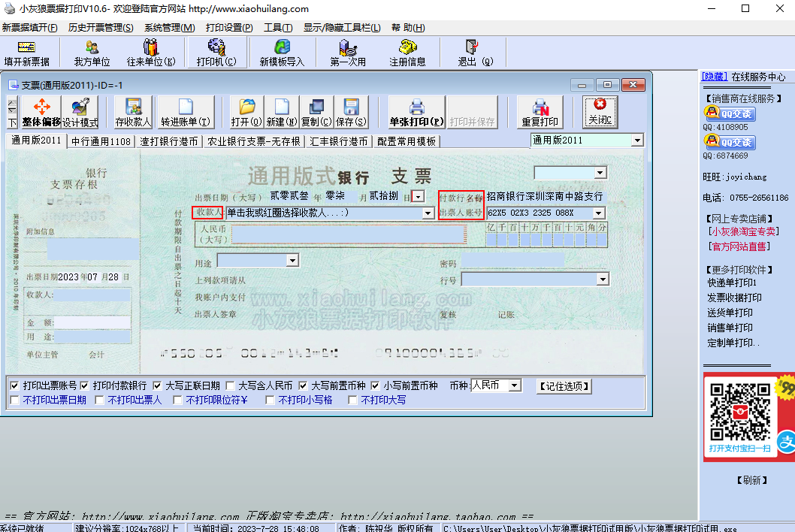The image size is (795, 532).
Task: Click the 【记住选项】 button
Action: click(x=564, y=386)
